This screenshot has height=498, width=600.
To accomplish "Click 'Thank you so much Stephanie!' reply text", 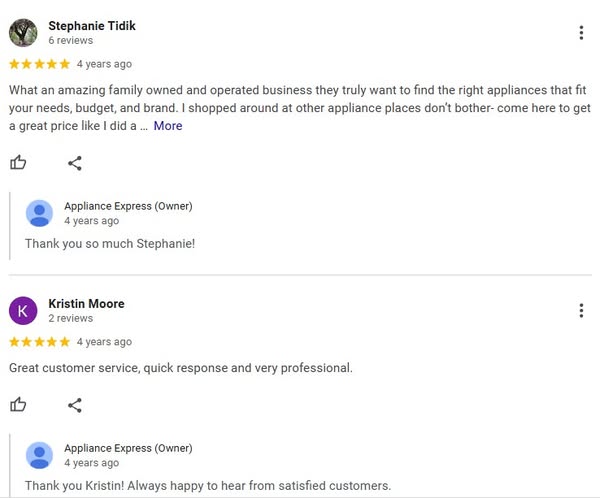I will pos(110,244).
